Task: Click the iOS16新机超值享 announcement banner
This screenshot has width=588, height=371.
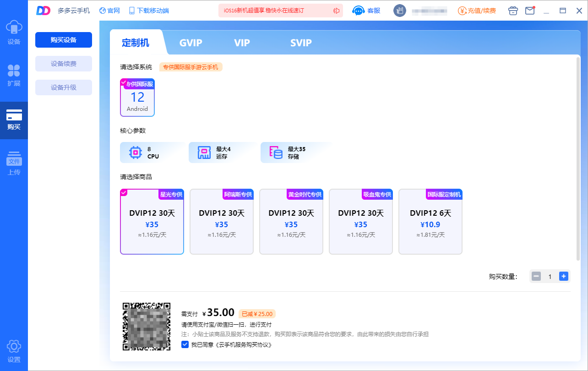Action: (280, 11)
